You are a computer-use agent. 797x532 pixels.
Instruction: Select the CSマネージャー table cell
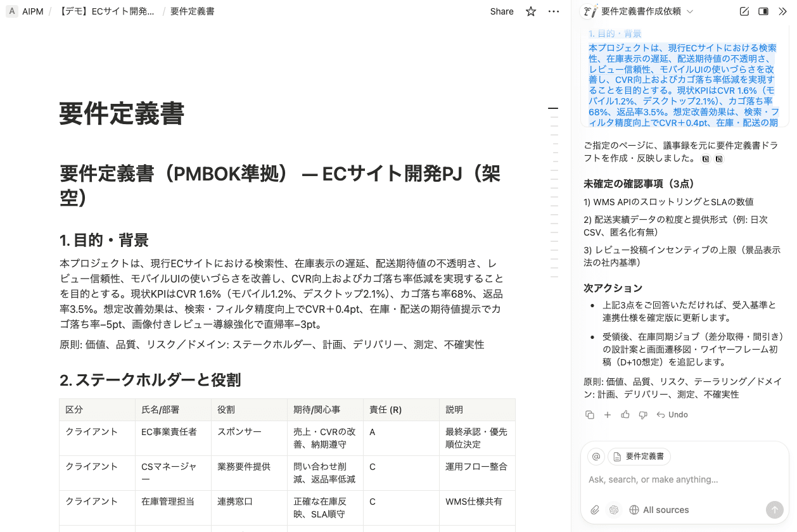pos(174,473)
